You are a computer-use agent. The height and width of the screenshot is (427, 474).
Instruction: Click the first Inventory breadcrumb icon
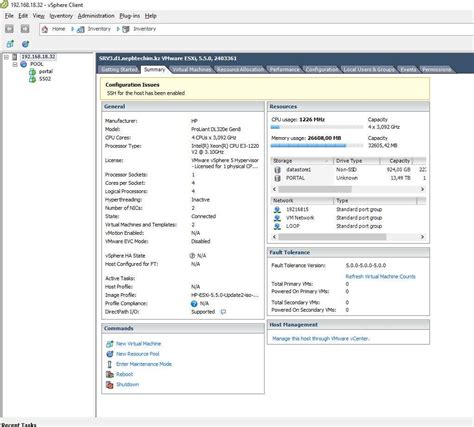point(81,29)
